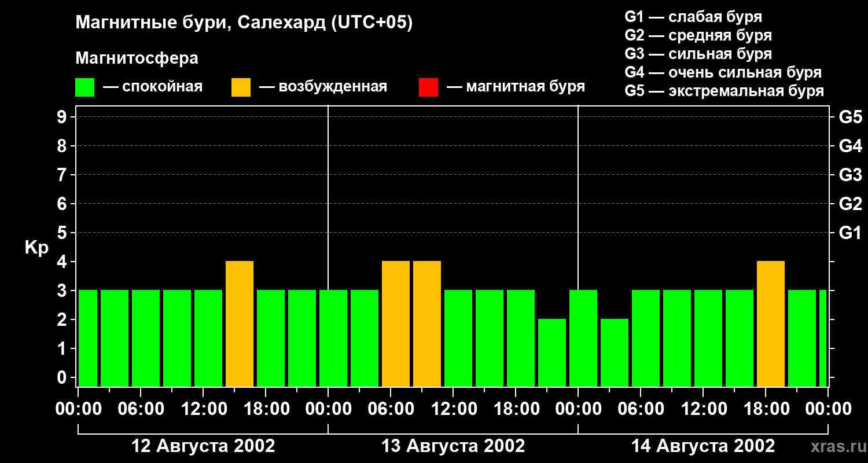The height and width of the screenshot is (463, 868).
Task: Click the orange Kp 4 bar on 14 Августа
Action: tap(771, 324)
